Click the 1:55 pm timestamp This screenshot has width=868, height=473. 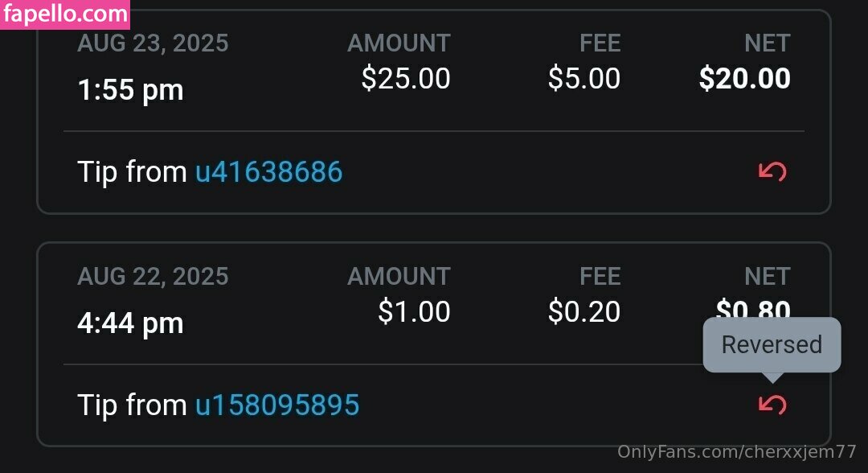pyautogui.click(x=130, y=89)
